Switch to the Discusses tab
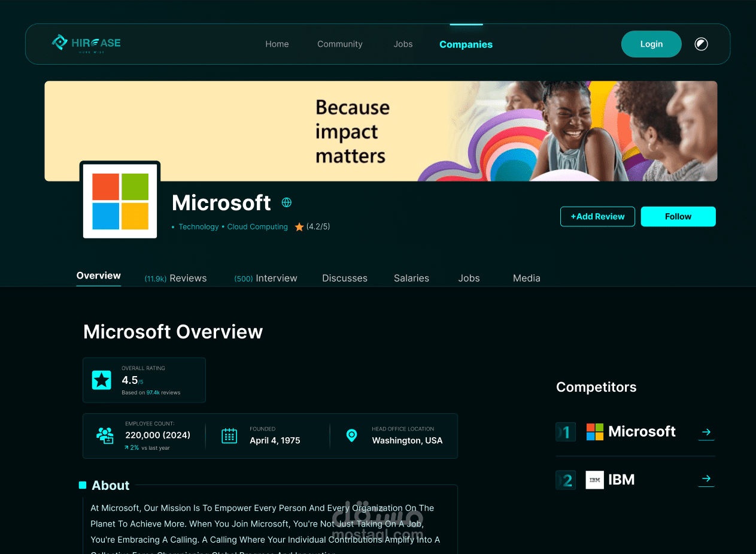Screen dimensions: 756x554 pyautogui.click(x=345, y=278)
